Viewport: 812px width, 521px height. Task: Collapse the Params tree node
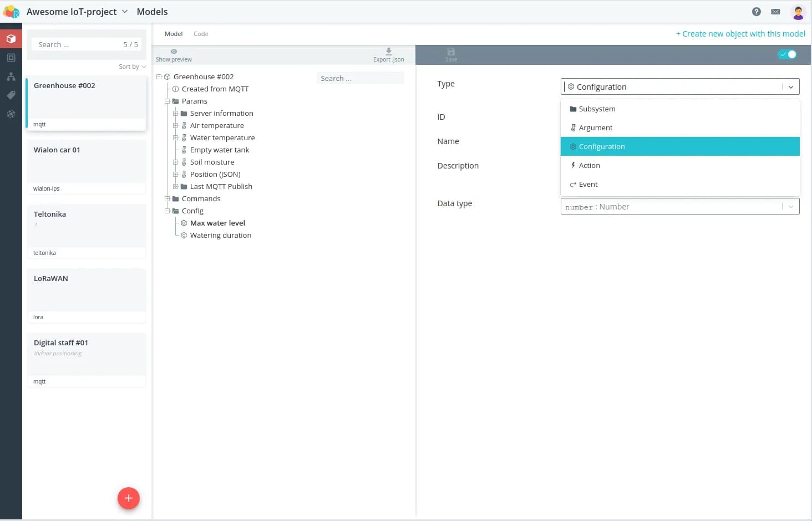[x=167, y=101]
